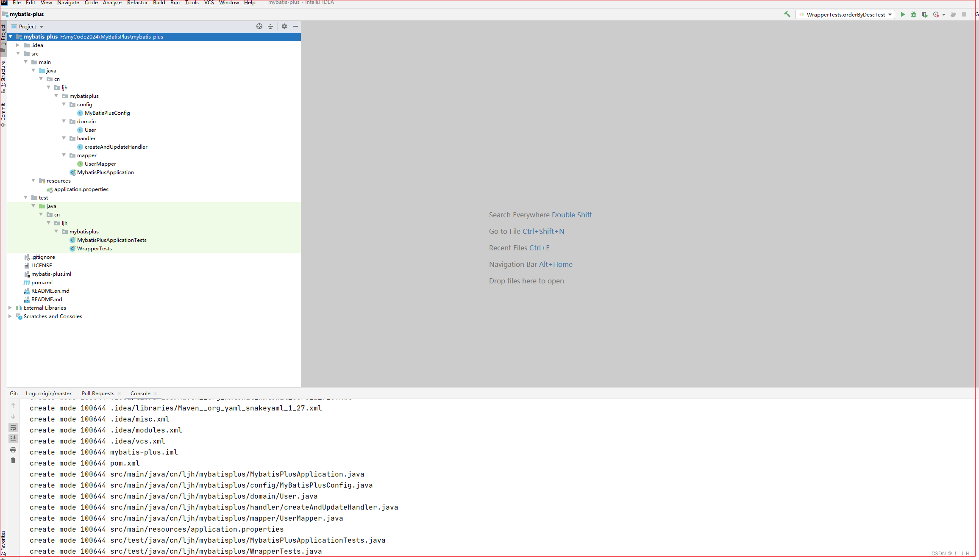The height and width of the screenshot is (560, 979).
Task: Start debugging with the green bug icon
Action: (x=914, y=14)
